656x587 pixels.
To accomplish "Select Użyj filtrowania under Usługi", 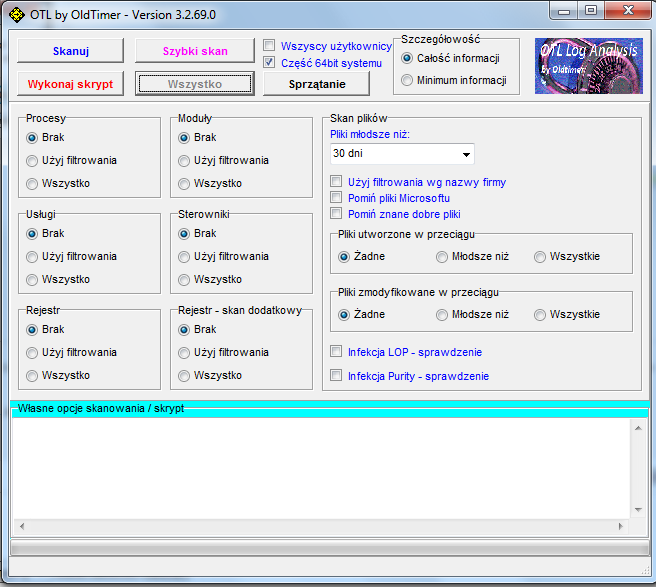I will (x=33, y=256).
